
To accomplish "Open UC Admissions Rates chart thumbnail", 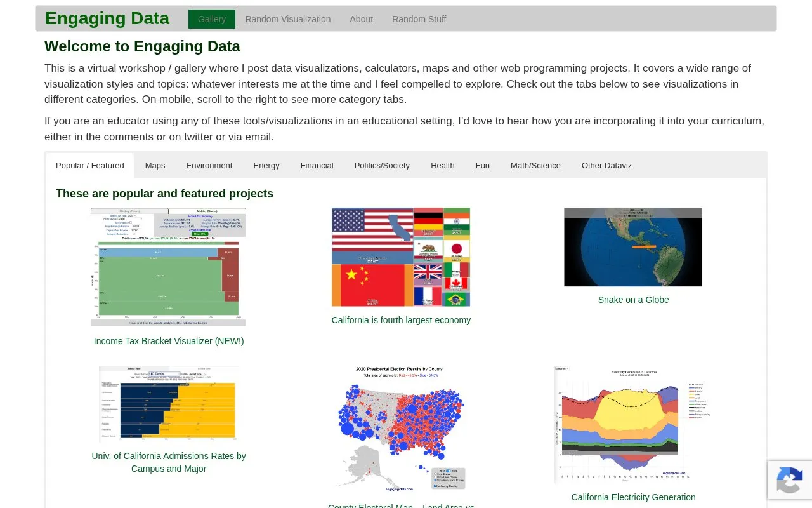I will [169, 404].
